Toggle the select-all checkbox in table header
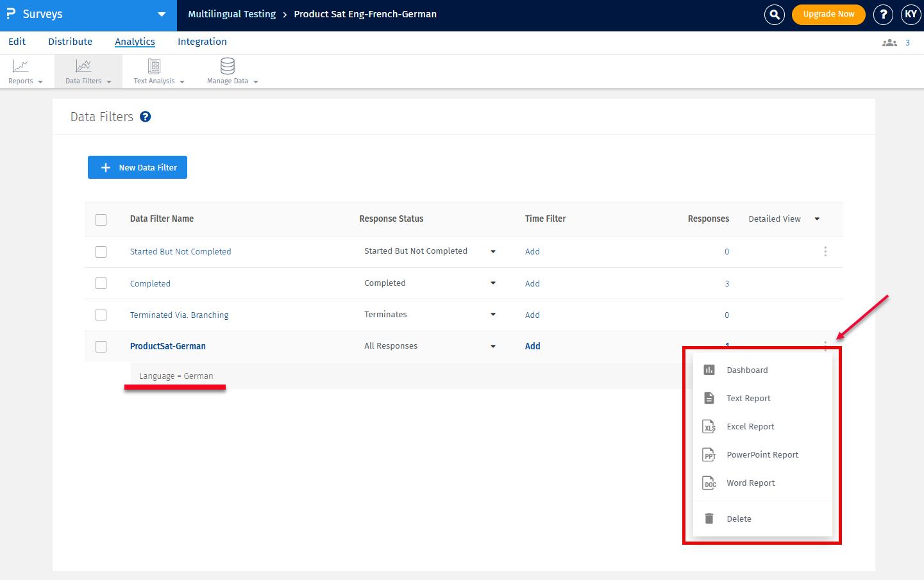 (x=101, y=220)
